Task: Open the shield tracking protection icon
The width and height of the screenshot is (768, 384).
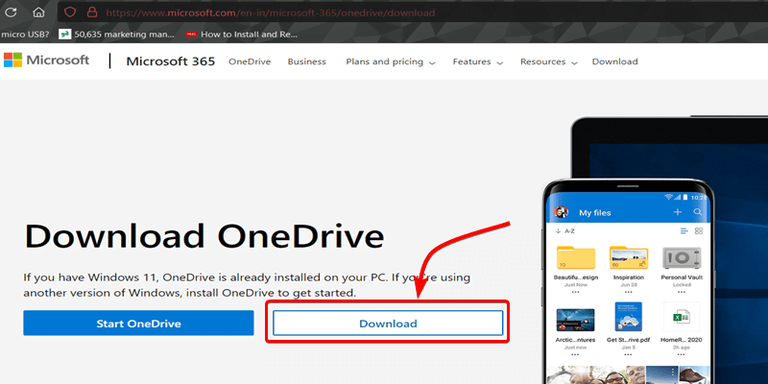Action: click(70, 12)
